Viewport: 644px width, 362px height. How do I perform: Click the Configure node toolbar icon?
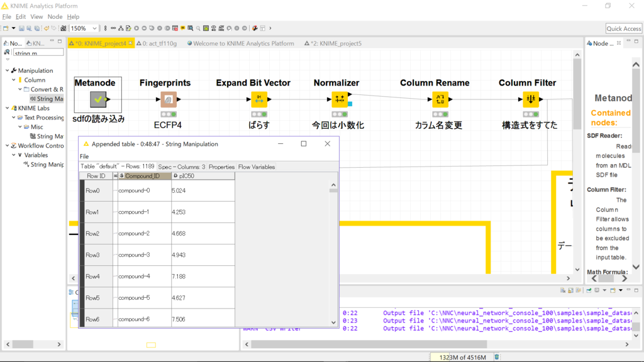[128, 28]
